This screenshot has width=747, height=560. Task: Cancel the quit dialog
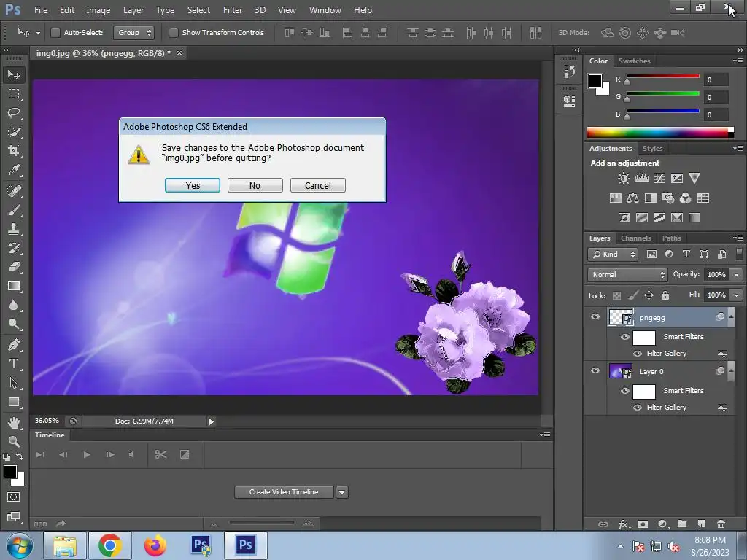(318, 185)
